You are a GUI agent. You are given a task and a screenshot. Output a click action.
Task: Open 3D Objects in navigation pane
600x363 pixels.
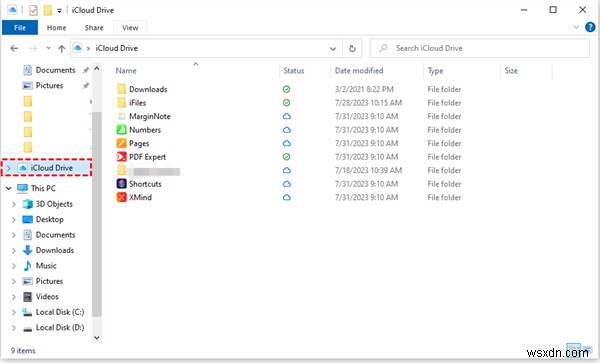point(54,204)
